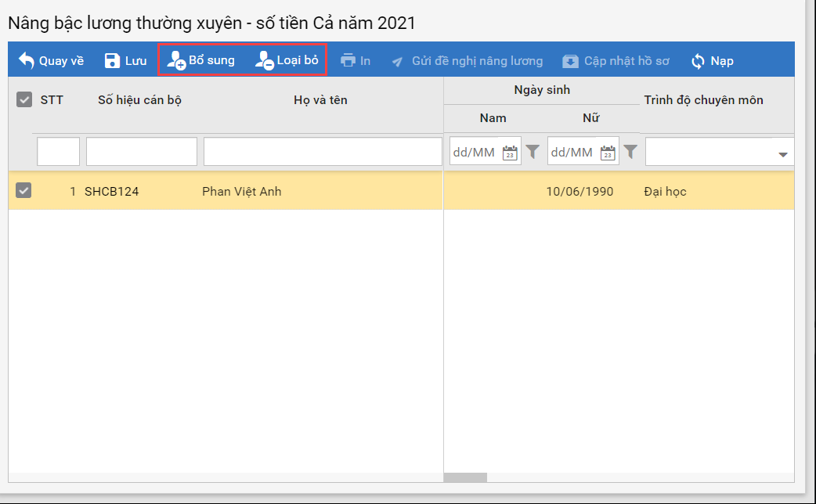The image size is (816, 504).
Task: Click the In print toolbar button
Action: (356, 60)
